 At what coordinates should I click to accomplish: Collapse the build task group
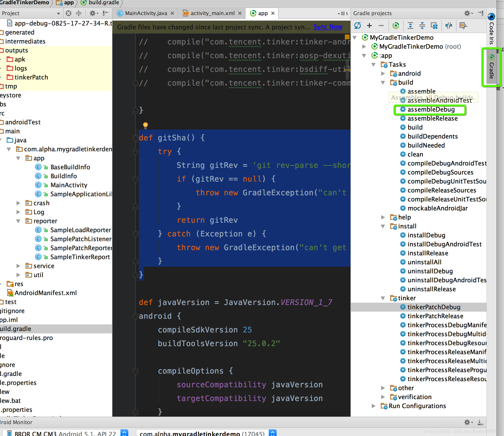(x=383, y=83)
